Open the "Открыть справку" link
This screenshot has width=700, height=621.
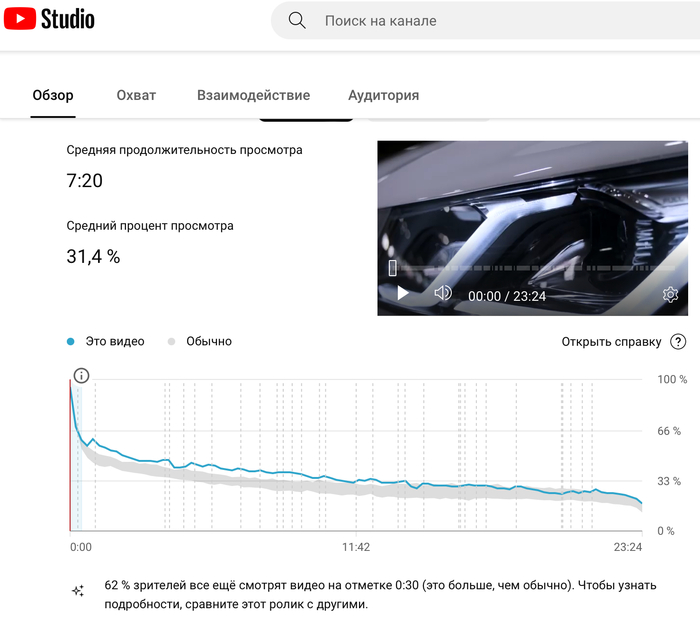[x=611, y=342]
